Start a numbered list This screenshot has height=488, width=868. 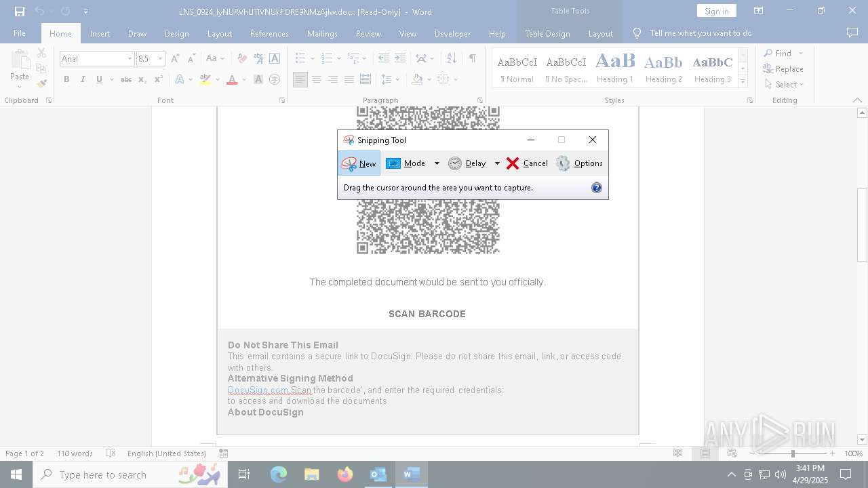(x=327, y=59)
